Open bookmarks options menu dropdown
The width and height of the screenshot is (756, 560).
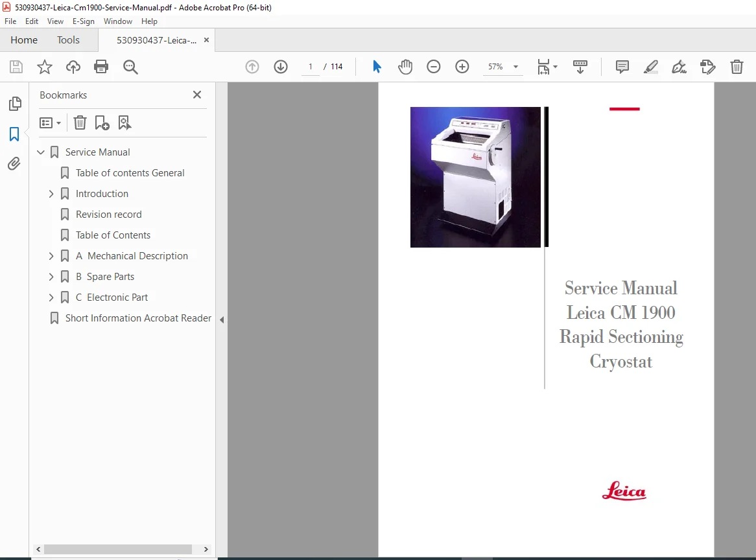[50, 123]
